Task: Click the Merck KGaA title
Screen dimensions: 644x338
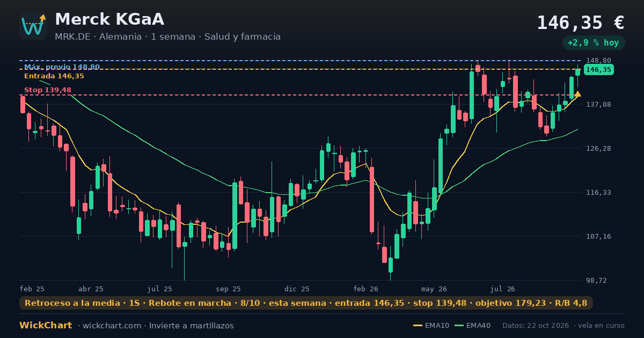Action: click(x=109, y=19)
